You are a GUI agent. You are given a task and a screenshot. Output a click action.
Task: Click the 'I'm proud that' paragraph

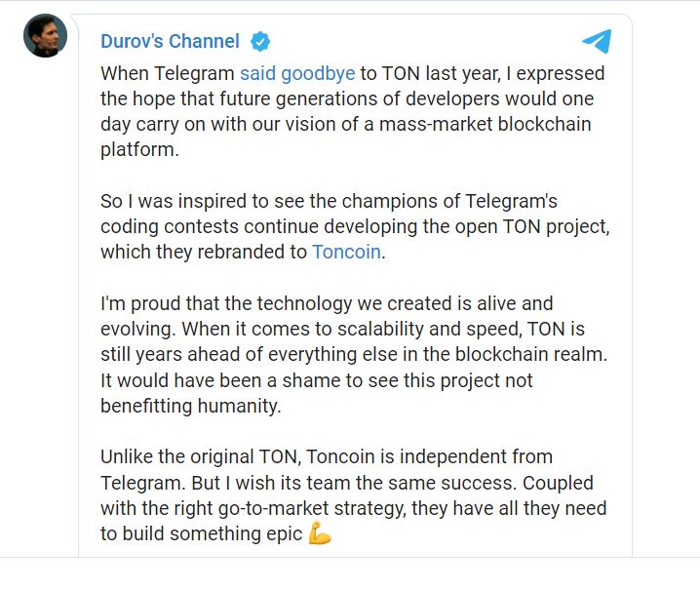(354, 354)
